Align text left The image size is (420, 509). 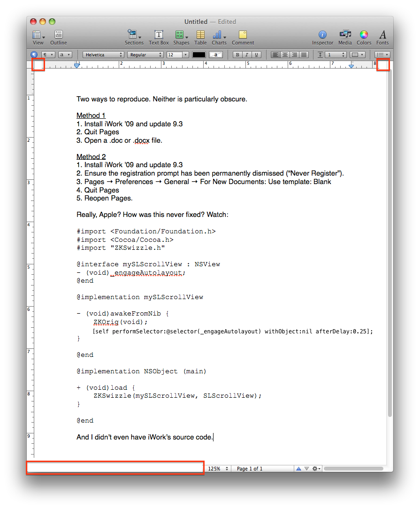pos(275,55)
